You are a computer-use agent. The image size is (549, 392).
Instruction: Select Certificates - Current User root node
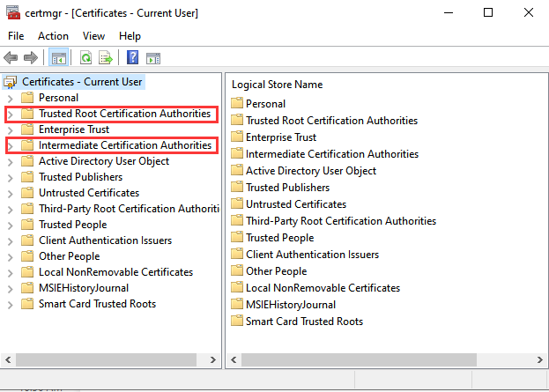click(82, 82)
